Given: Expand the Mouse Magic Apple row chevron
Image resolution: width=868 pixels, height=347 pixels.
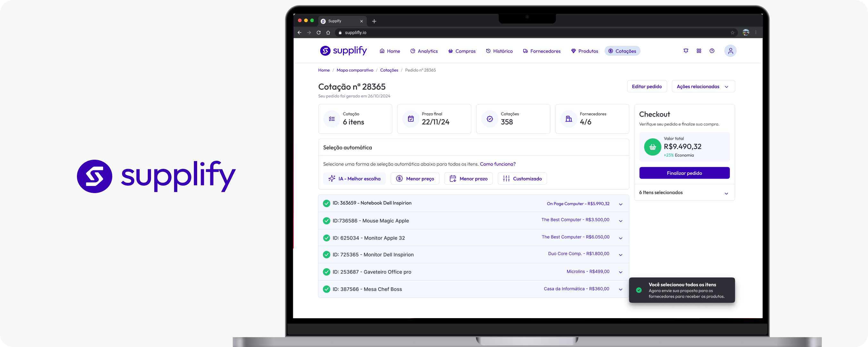Looking at the screenshot, I should click(x=620, y=221).
